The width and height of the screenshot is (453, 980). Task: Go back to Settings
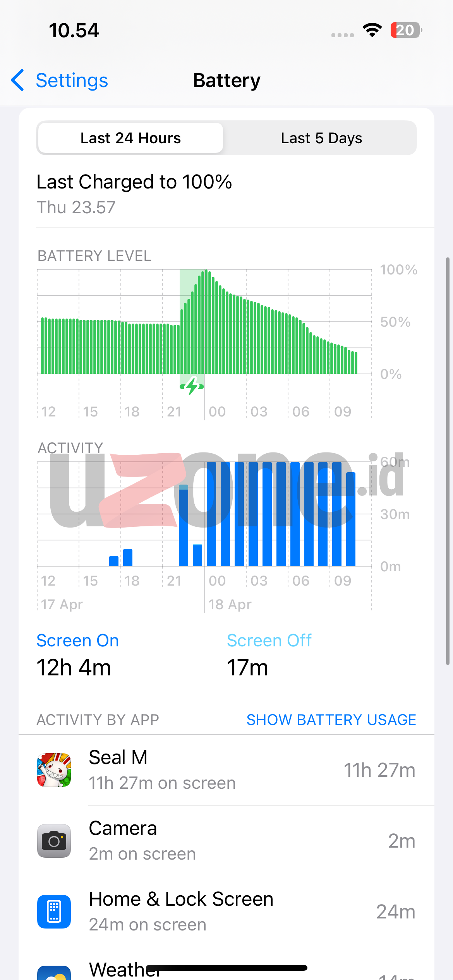72,81
